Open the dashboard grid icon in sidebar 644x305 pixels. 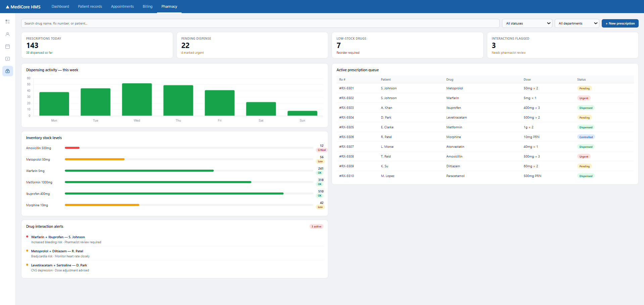(x=7, y=22)
